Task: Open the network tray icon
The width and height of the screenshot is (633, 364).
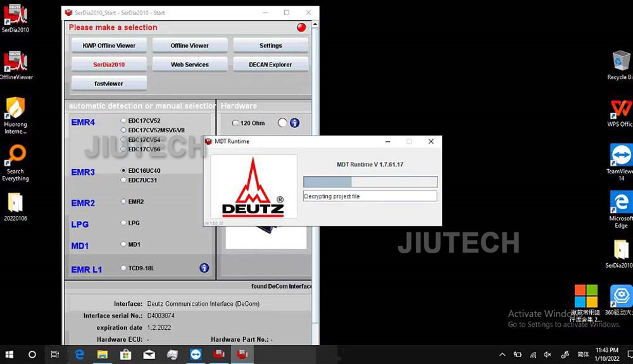Action: pos(533,355)
